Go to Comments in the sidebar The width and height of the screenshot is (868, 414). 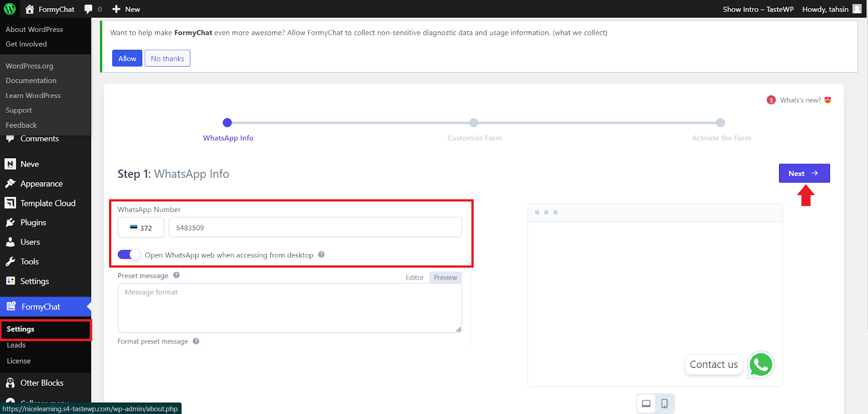[x=40, y=139]
